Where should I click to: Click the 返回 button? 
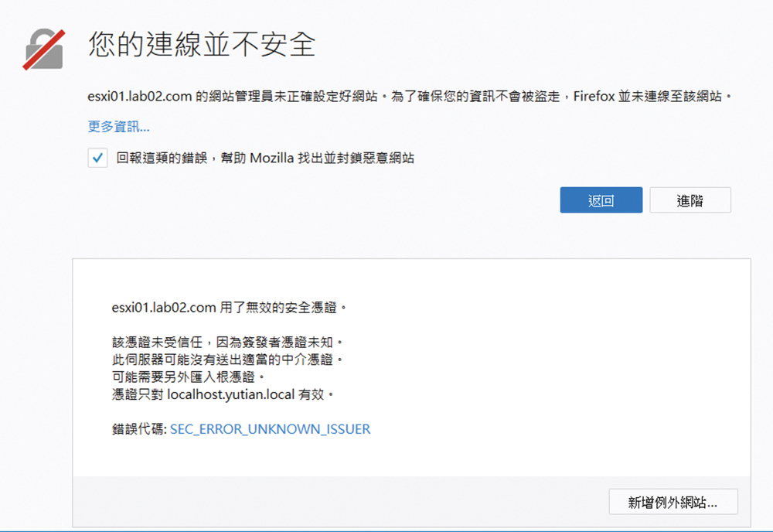[601, 200]
